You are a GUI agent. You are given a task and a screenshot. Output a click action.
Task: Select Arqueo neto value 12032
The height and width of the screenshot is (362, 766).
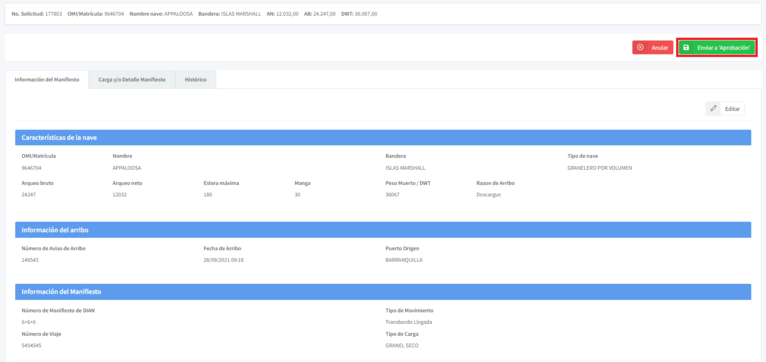pos(120,194)
